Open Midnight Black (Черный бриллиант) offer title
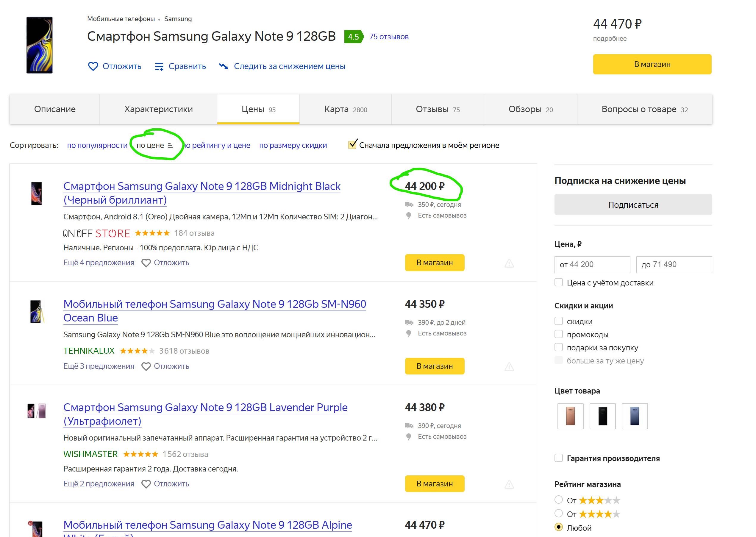756x537 pixels. pos(202,193)
